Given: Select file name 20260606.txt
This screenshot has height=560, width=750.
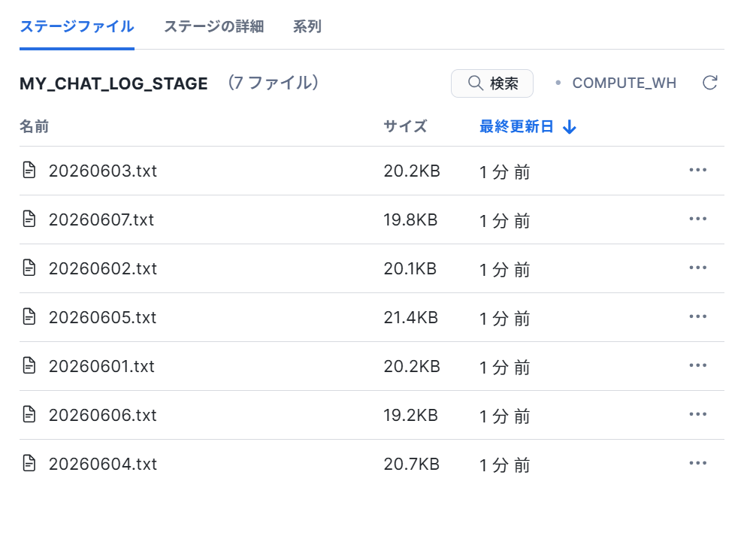Looking at the screenshot, I should 103,415.
